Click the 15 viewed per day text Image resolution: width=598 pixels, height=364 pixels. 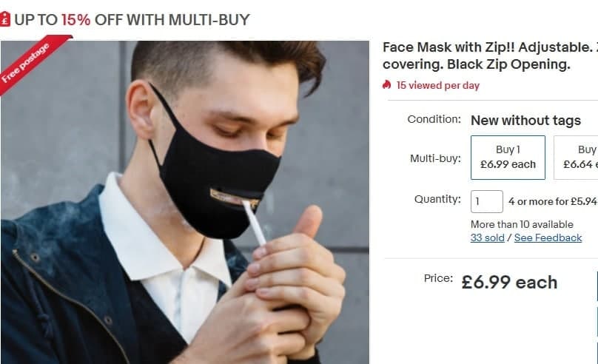437,85
